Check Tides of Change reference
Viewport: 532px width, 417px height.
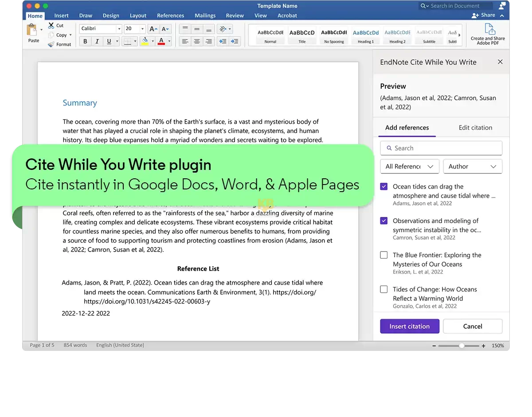click(x=384, y=289)
